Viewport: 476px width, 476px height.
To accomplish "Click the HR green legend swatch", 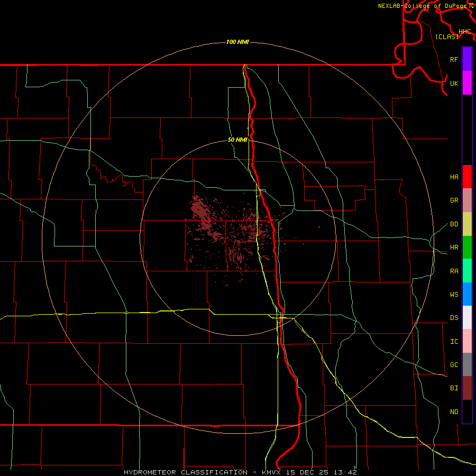I will click(x=467, y=248).
